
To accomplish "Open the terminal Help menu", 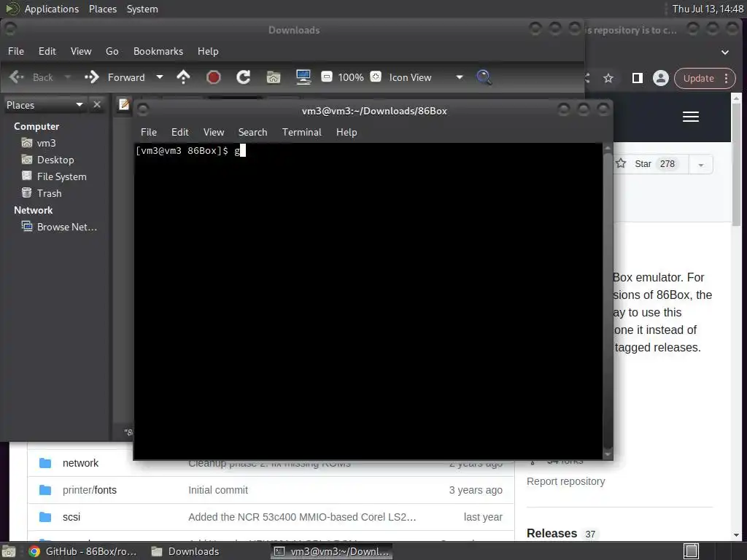I will click(x=347, y=132).
